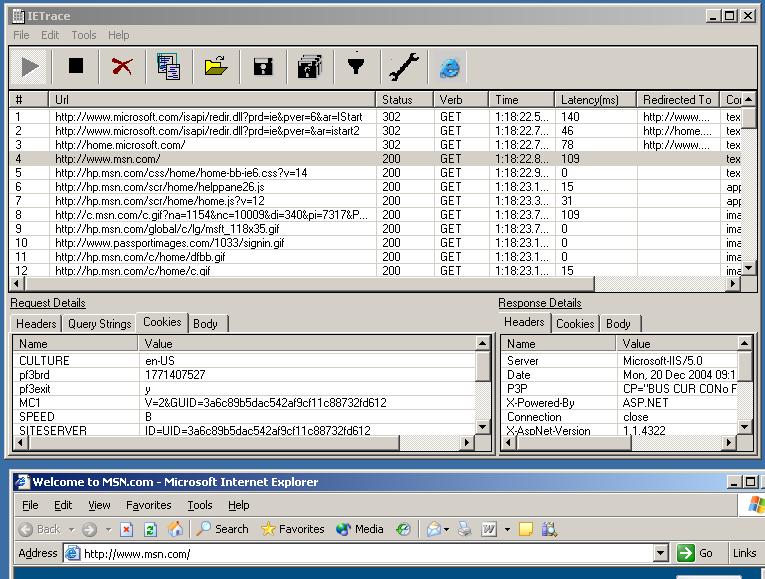Open the Forward history dropdown arrow
Screen dimensions: 765x579
(108, 530)
